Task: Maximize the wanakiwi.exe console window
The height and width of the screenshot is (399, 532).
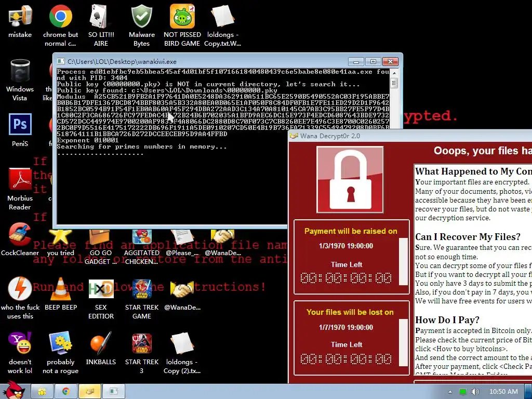Action: coord(373,61)
